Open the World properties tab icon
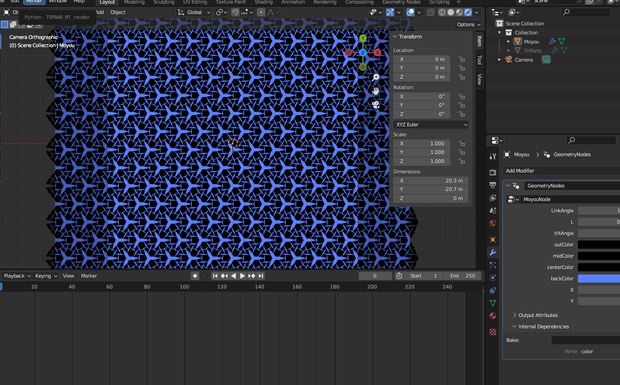 pyautogui.click(x=493, y=223)
